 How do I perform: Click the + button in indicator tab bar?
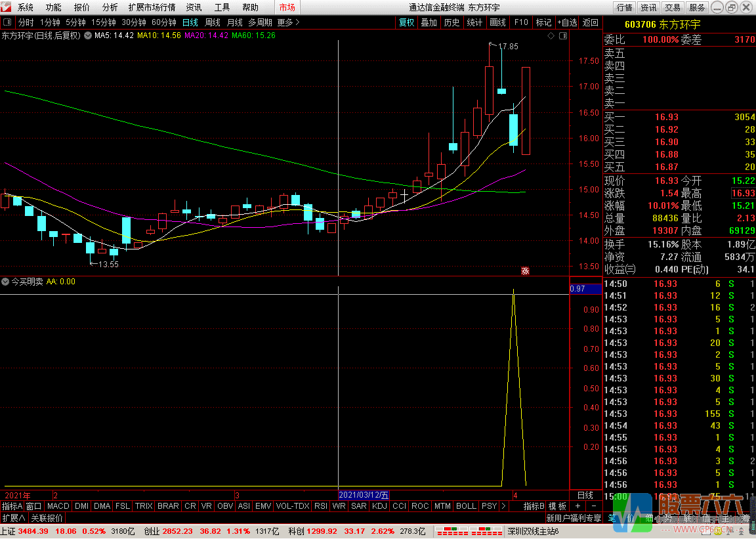577,506
